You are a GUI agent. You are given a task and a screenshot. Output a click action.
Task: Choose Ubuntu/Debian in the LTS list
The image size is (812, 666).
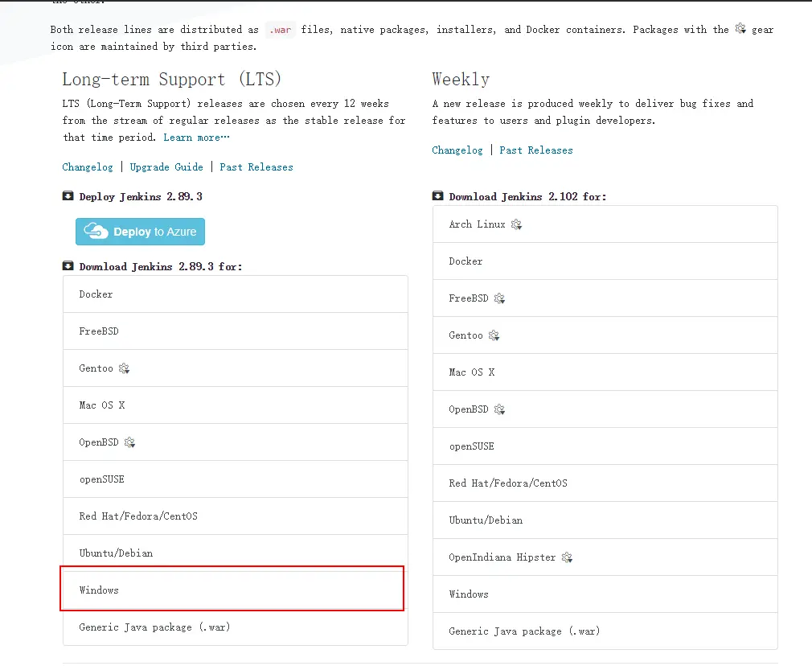(235, 553)
